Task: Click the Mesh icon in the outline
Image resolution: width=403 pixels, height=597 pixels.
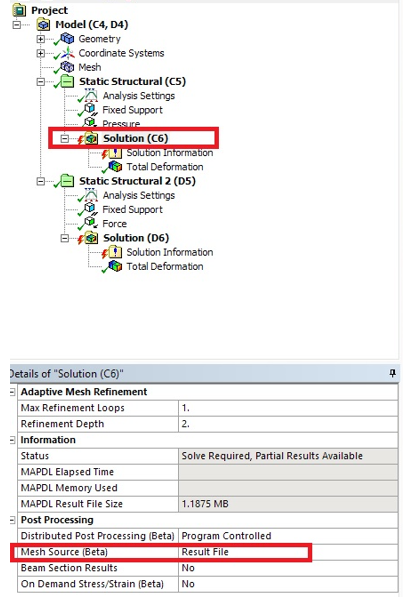Action: point(67,67)
